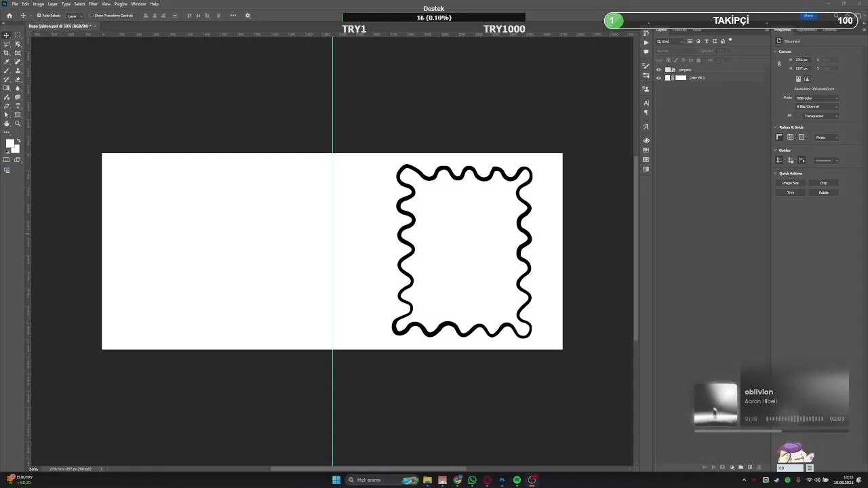Set canvas to portrait orientation
Screen dimensions: 868x488
(x=798, y=79)
